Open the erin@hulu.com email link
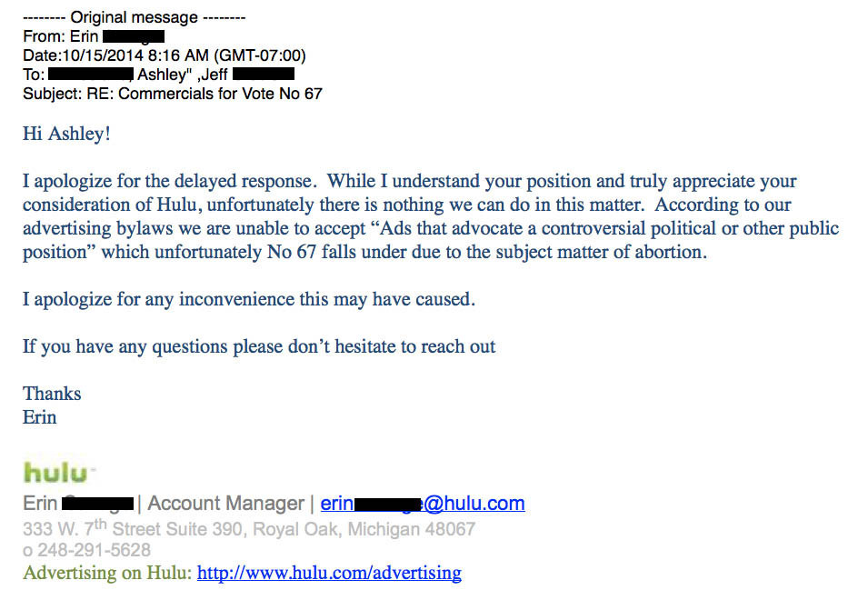Screen dimensions: 868x600 pyautogui.click(x=423, y=503)
